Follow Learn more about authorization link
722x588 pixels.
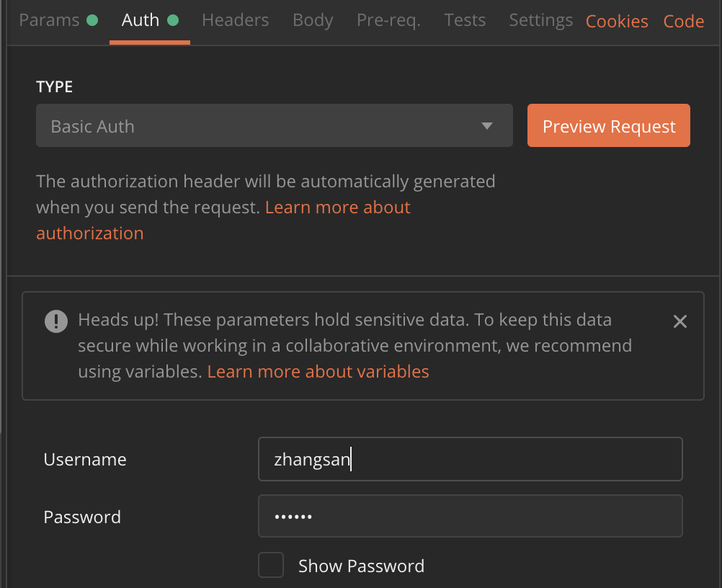point(223,220)
